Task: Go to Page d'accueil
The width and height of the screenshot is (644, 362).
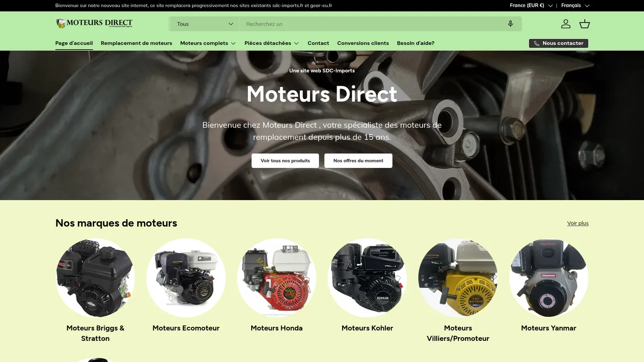Action: (x=74, y=43)
